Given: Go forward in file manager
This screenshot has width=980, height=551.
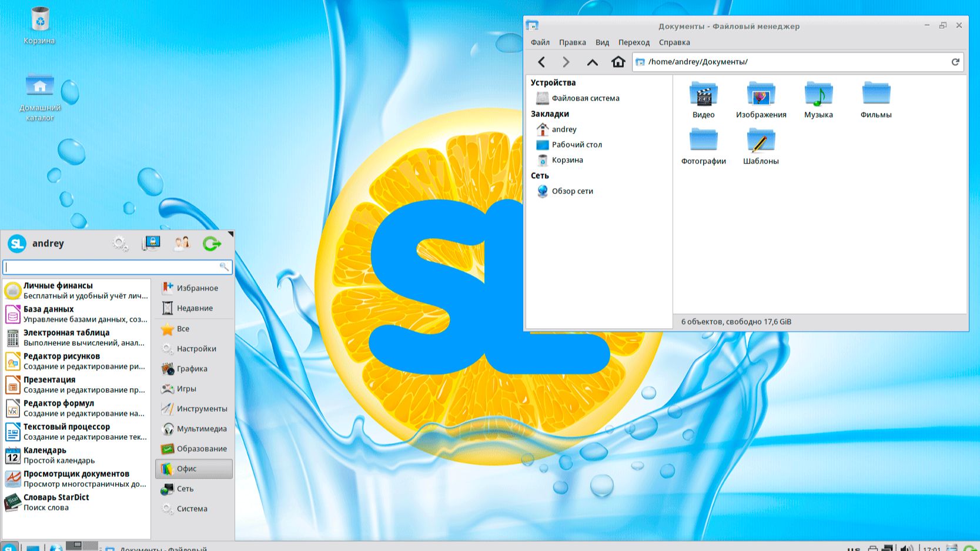Looking at the screenshot, I should click(x=566, y=62).
